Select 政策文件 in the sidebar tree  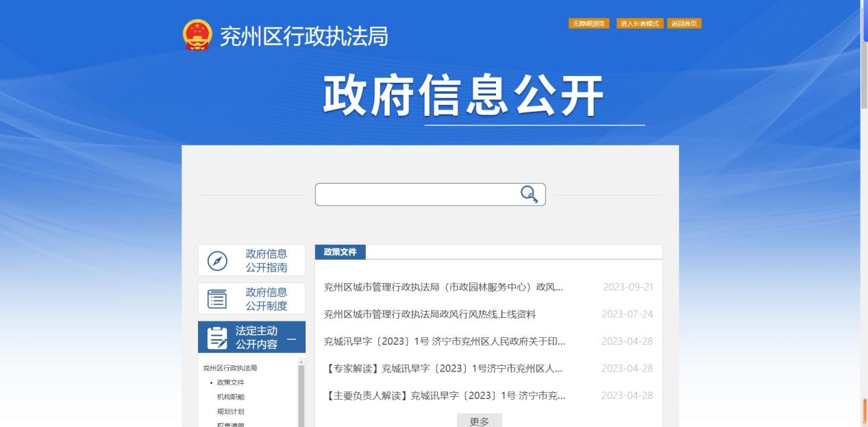tap(230, 382)
